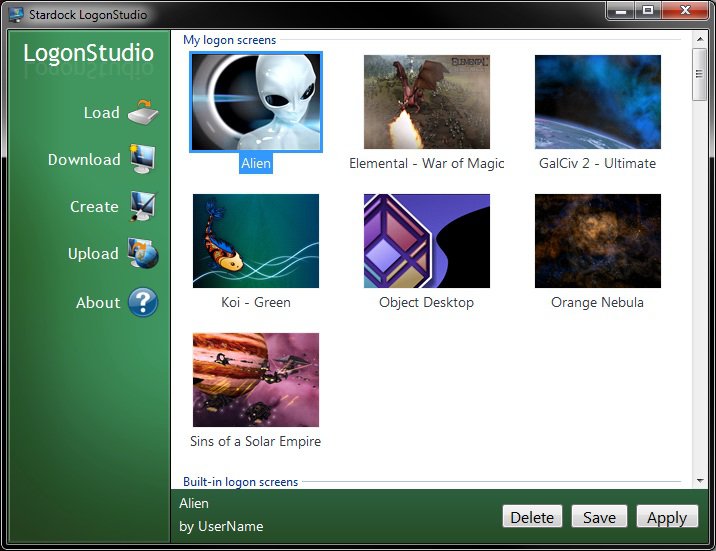Select the Object Desktop thumbnail
This screenshot has height=551, width=716.
point(426,241)
